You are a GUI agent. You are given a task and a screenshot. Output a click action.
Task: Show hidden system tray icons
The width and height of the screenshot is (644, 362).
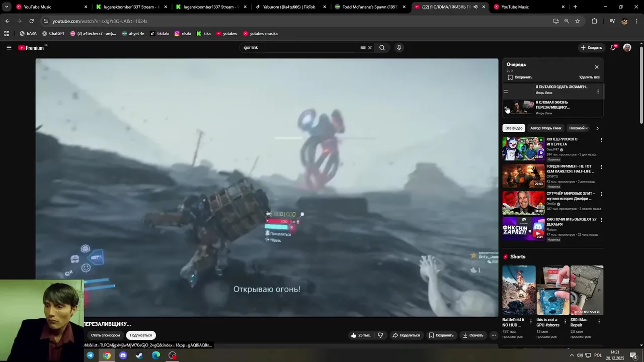(x=572, y=355)
